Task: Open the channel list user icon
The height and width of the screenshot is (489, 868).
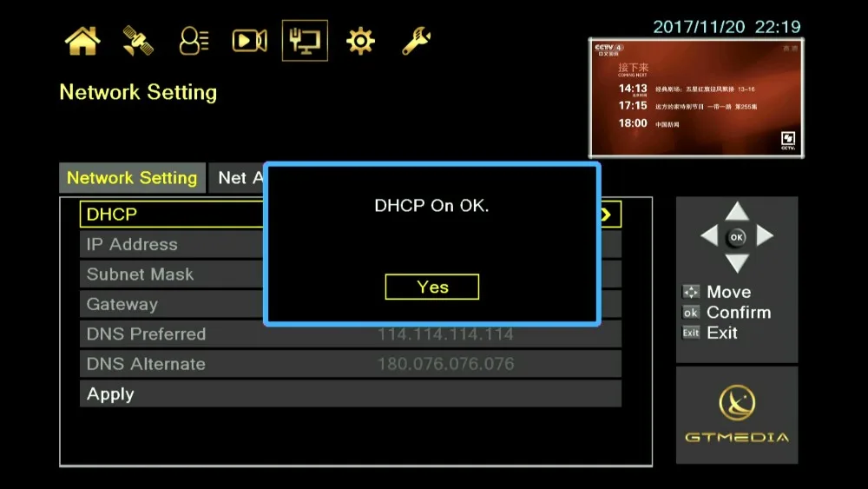Action: [194, 41]
